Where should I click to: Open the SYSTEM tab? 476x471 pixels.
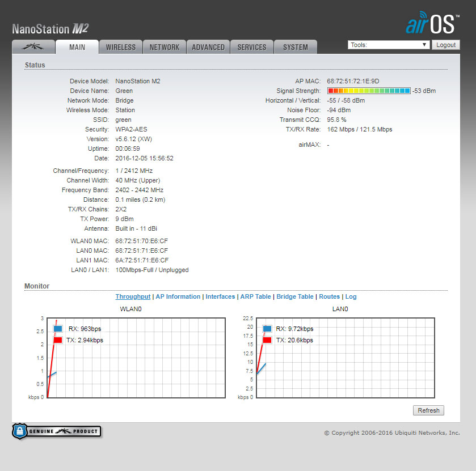pyautogui.click(x=296, y=47)
